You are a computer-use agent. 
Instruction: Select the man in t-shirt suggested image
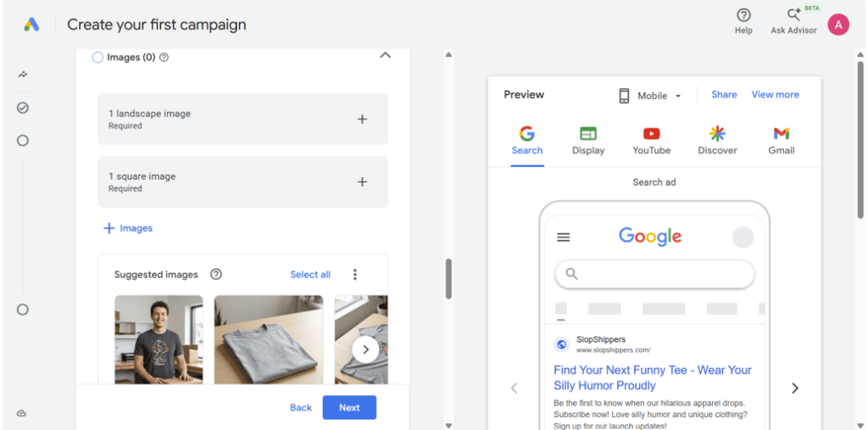click(159, 339)
